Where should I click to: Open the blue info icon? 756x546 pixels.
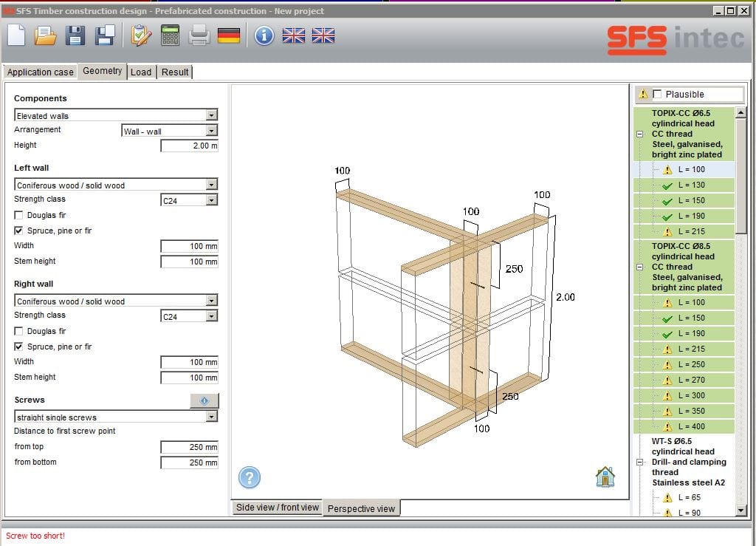click(264, 35)
